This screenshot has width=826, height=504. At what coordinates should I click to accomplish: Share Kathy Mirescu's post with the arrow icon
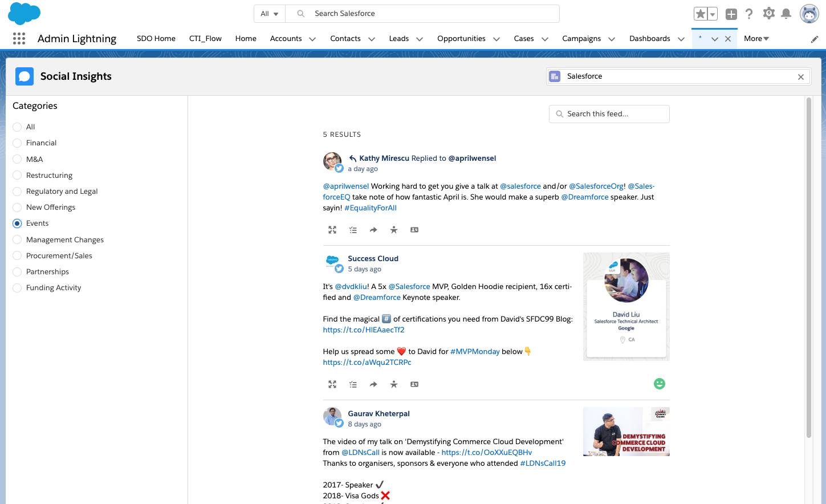(373, 230)
